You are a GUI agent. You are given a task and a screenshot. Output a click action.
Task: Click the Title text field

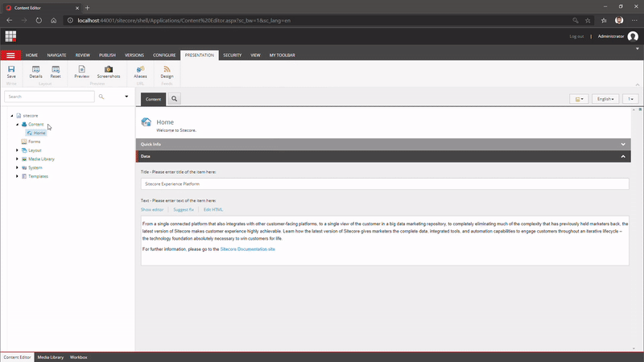tap(385, 184)
